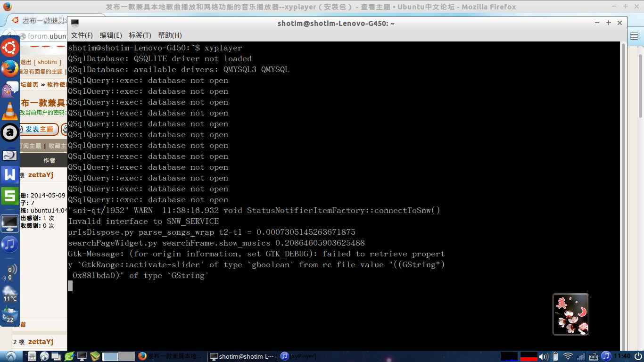The height and width of the screenshot is (362, 644).
Task: Click the red memory monitor graph in panel
Action: pos(528,356)
